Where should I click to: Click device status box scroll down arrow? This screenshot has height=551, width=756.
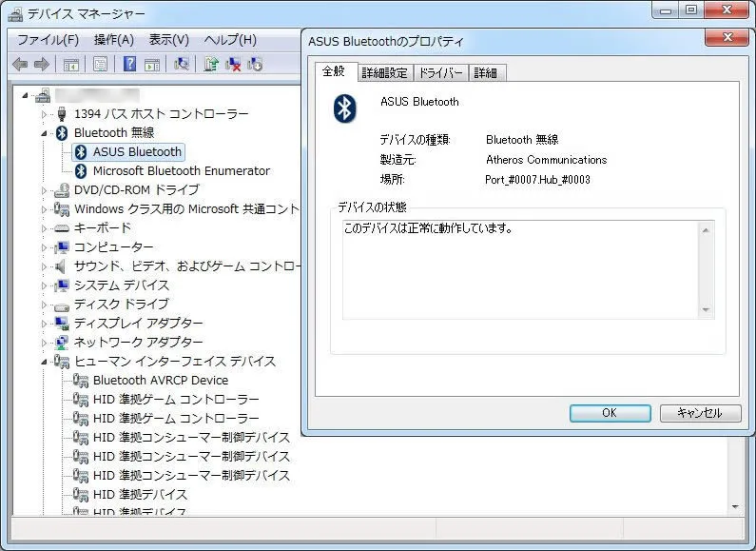tap(706, 309)
